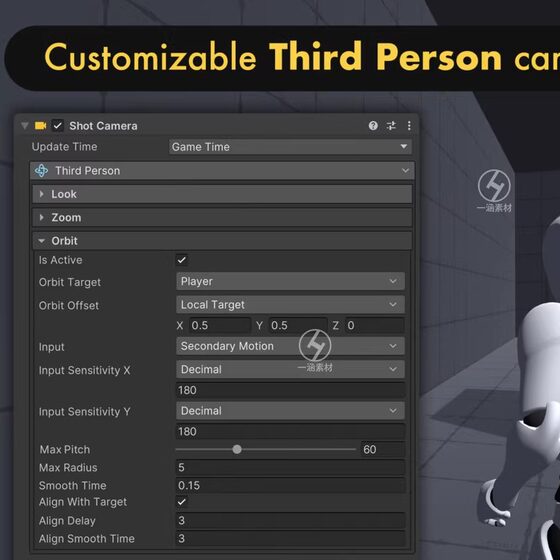Click the Align Smooth Time field

pyautogui.click(x=290, y=538)
